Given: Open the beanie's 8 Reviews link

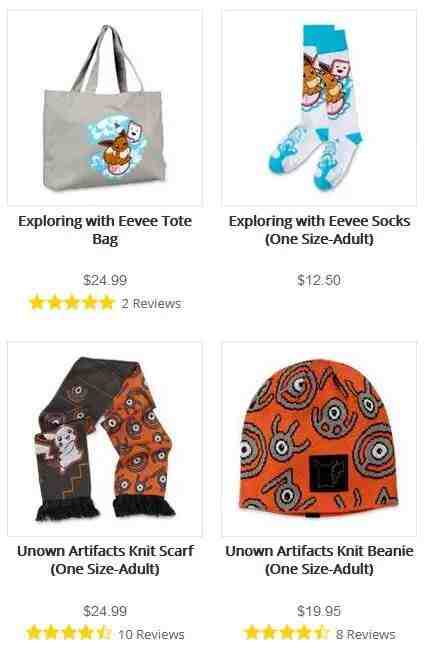Looking at the screenshot, I should tap(366, 634).
